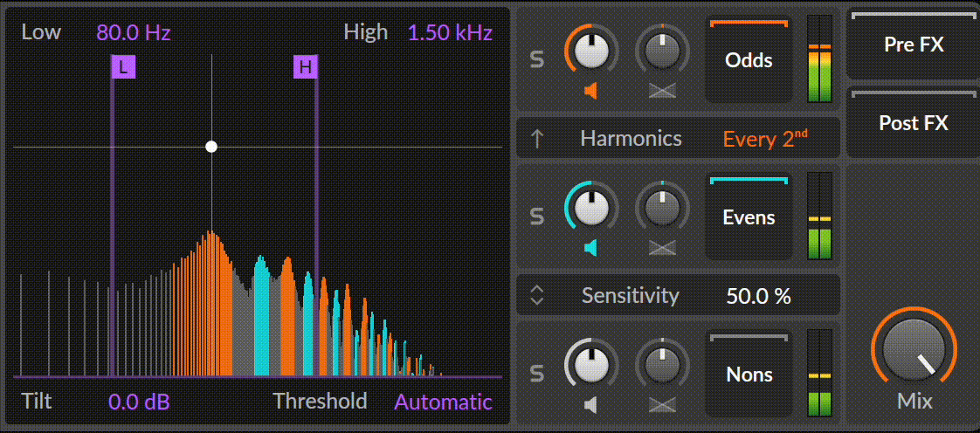Click the Tilt label
The height and width of the screenshot is (433, 980).
coord(37,401)
